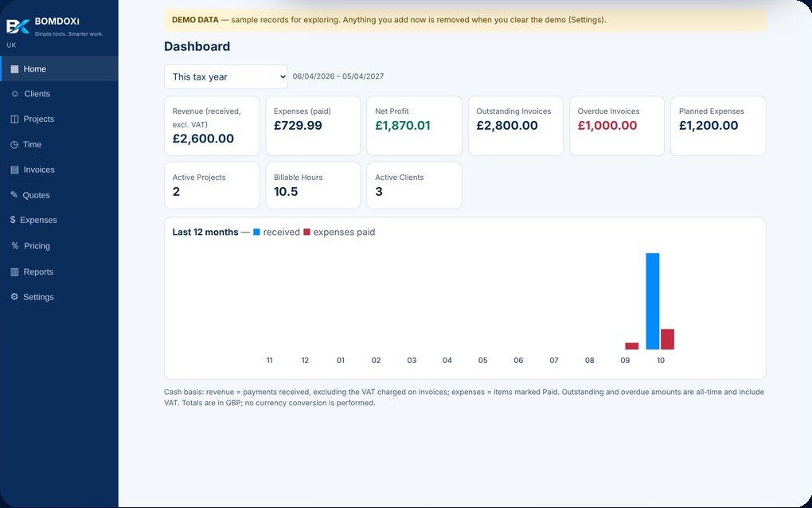Click the Settings gear icon
The width and height of the screenshot is (812, 508).
14,297
